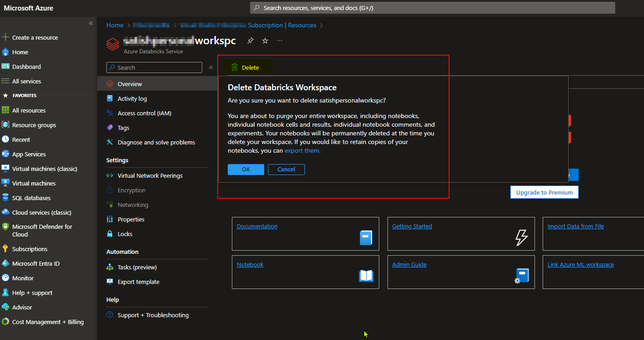Select the Delete trash icon

point(234,67)
